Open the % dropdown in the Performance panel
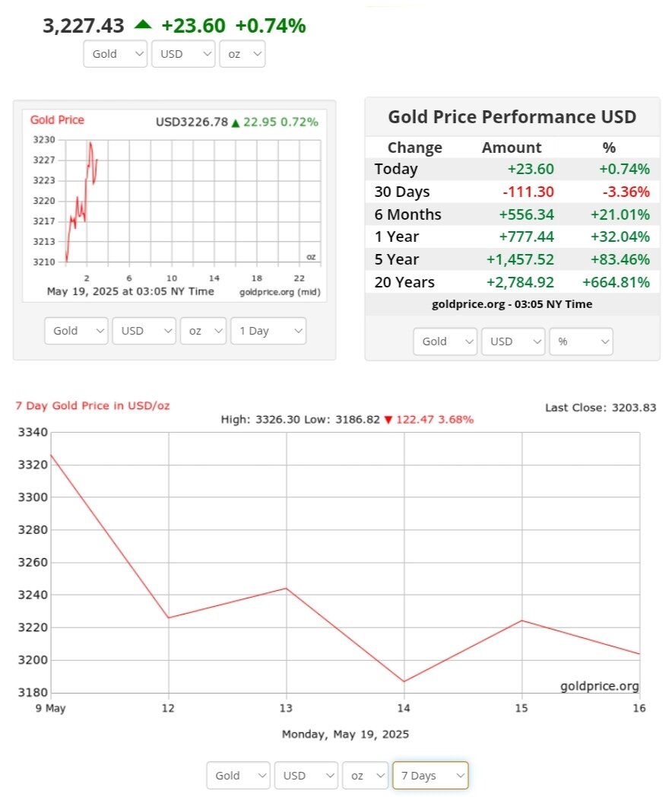The width and height of the screenshot is (672, 797). (581, 341)
